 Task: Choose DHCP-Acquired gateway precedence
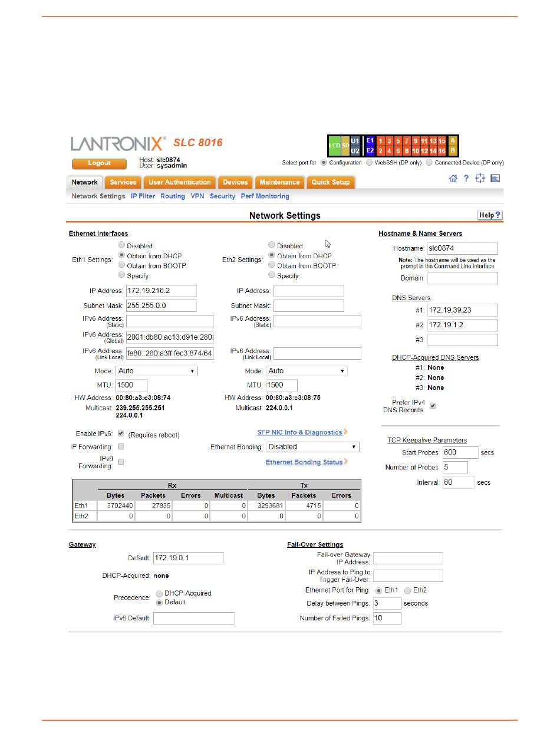tap(159, 593)
